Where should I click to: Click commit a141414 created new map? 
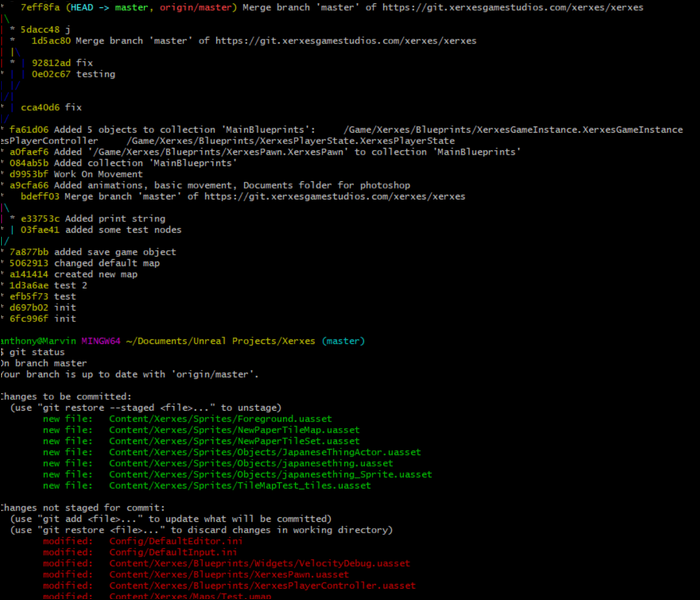point(73,274)
